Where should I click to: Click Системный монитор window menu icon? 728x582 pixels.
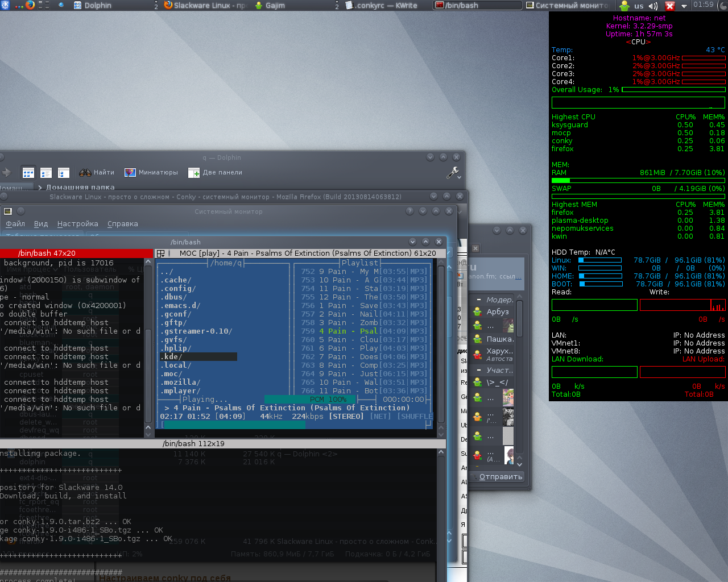point(8,211)
